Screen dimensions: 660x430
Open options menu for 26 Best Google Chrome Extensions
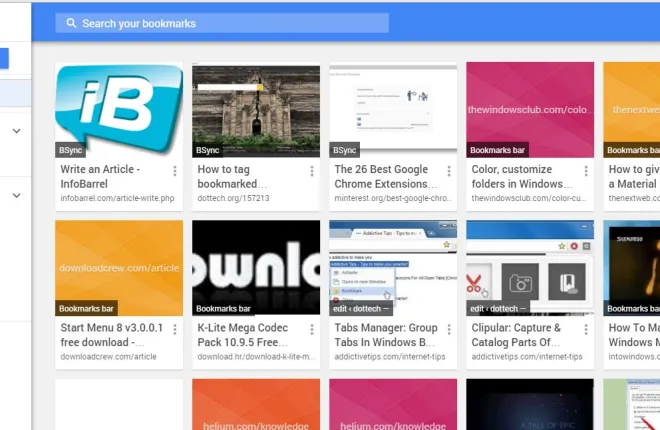(449, 171)
